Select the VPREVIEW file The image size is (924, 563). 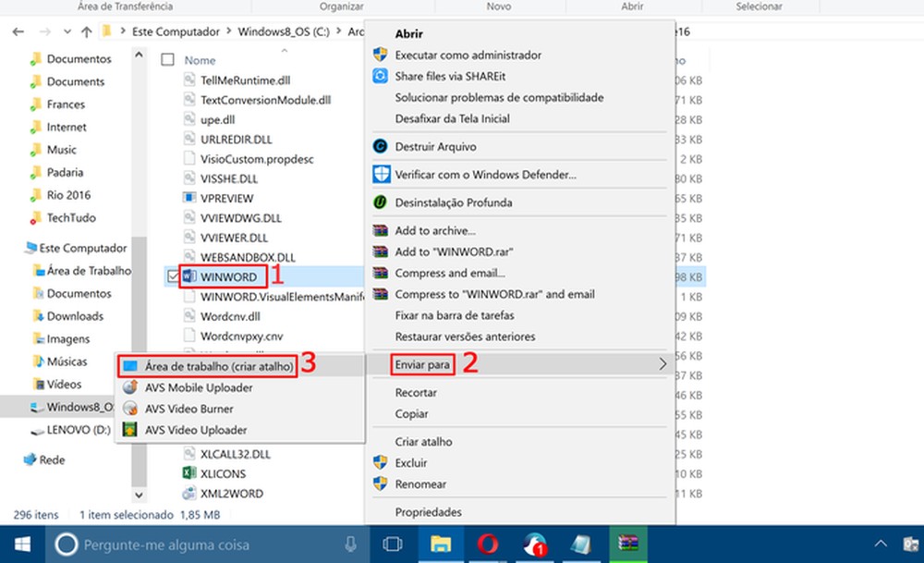coord(226,198)
